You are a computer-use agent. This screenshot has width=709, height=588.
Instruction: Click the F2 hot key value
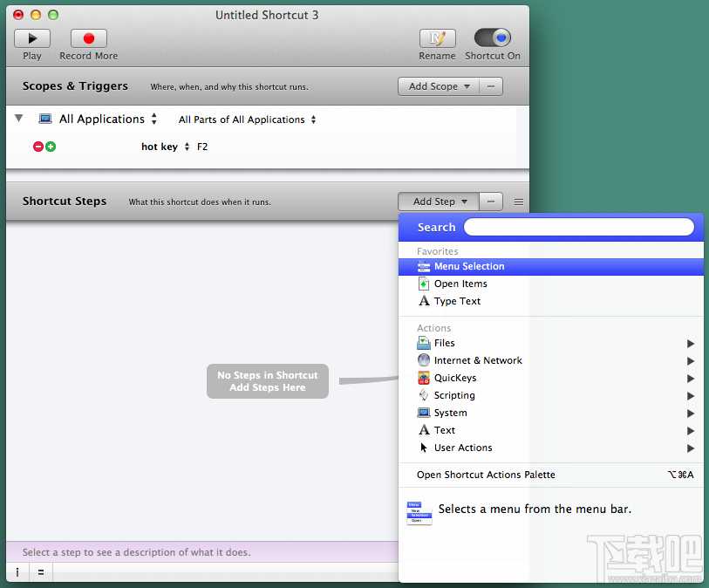(202, 147)
